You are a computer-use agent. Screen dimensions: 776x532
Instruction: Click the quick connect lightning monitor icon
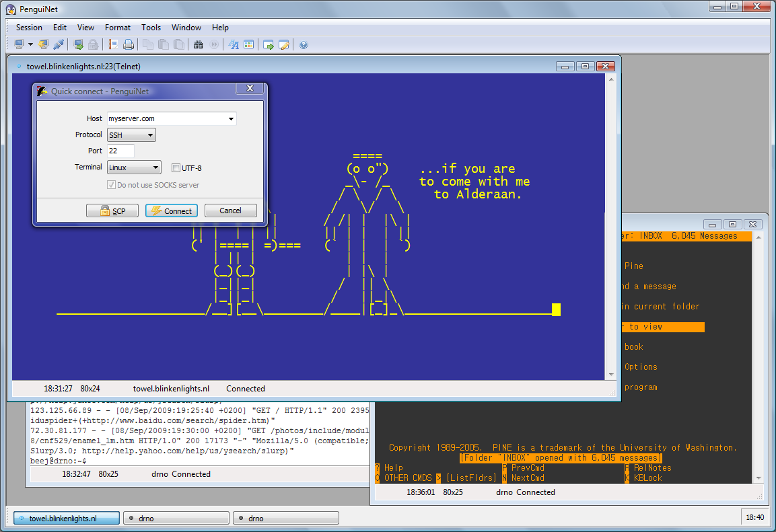tap(44, 44)
